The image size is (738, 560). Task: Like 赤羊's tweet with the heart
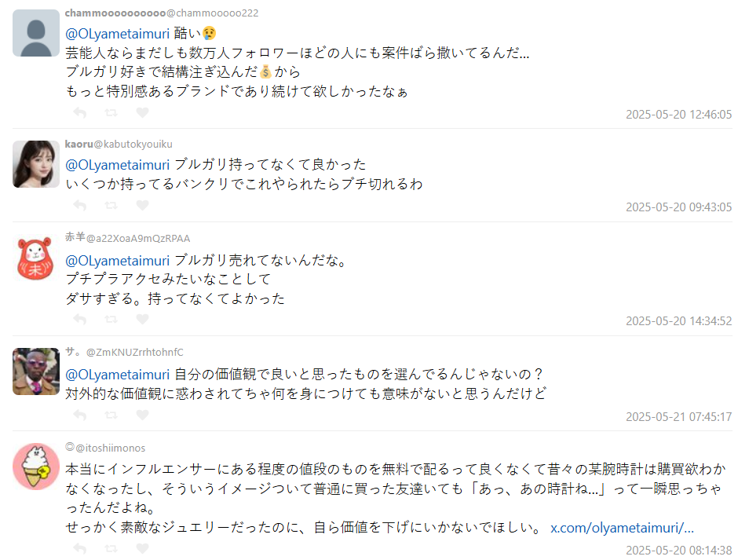point(142,319)
